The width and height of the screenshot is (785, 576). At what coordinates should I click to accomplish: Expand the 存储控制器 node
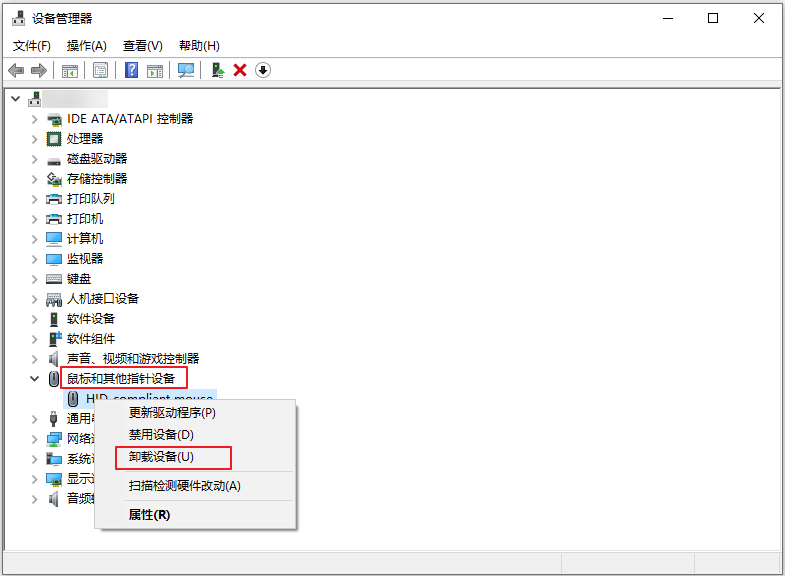click(35, 179)
